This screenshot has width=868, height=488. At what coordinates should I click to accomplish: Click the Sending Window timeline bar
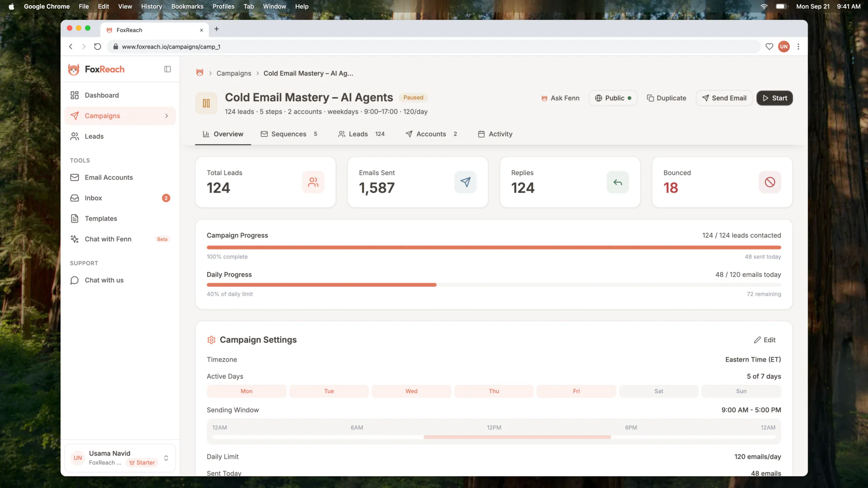click(494, 437)
